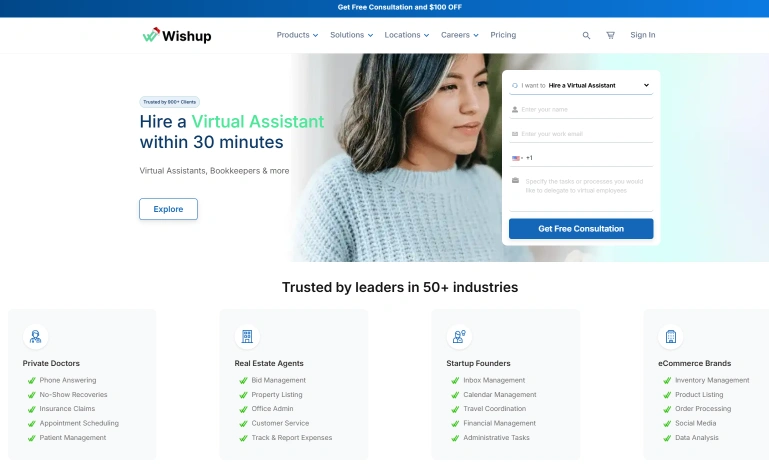This screenshot has width=769, height=470.
Task: Click the top Free Consultation promo banner
Action: tap(399, 7)
